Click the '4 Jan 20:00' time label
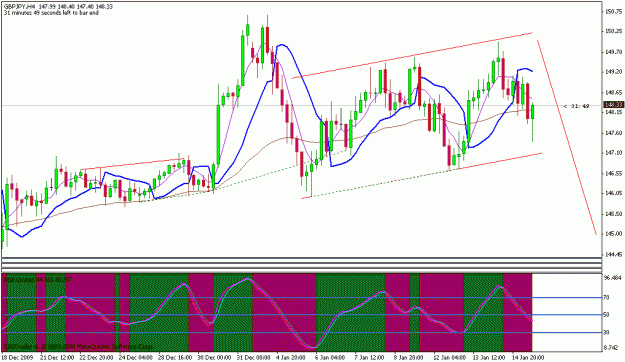 pyautogui.click(x=291, y=357)
